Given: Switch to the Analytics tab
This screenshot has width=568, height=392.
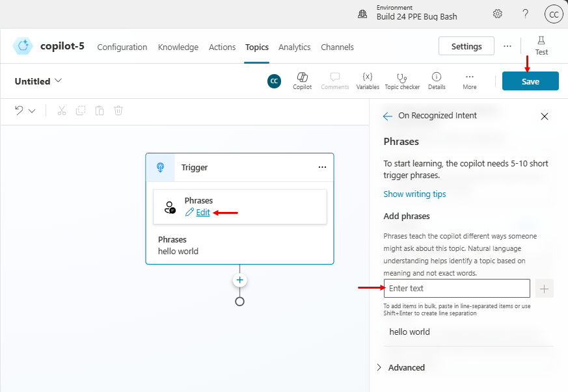Looking at the screenshot, I should 294,47.
